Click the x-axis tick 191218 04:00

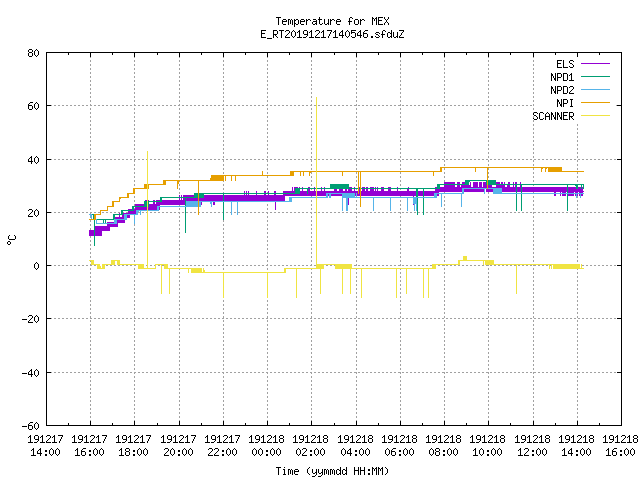355,446
